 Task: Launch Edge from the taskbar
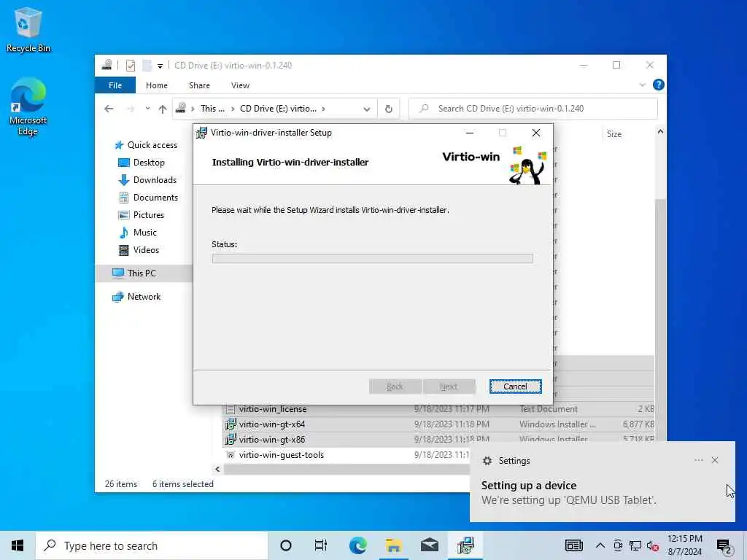pos(357,545)
